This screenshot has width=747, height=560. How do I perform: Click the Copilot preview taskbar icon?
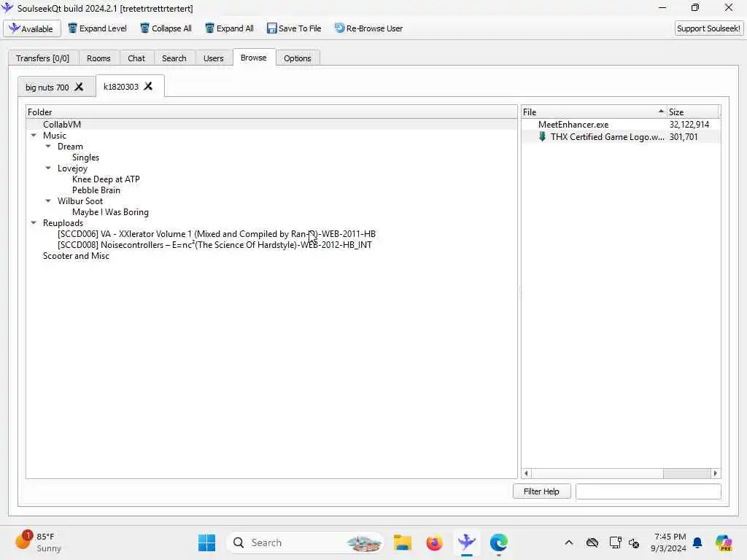coord(724,542)
